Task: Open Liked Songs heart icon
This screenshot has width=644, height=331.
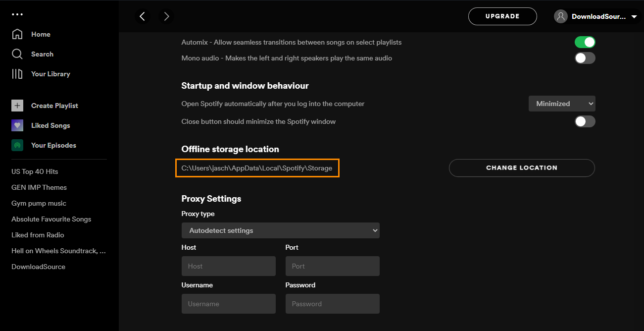Action: click(x=17, y=125)
